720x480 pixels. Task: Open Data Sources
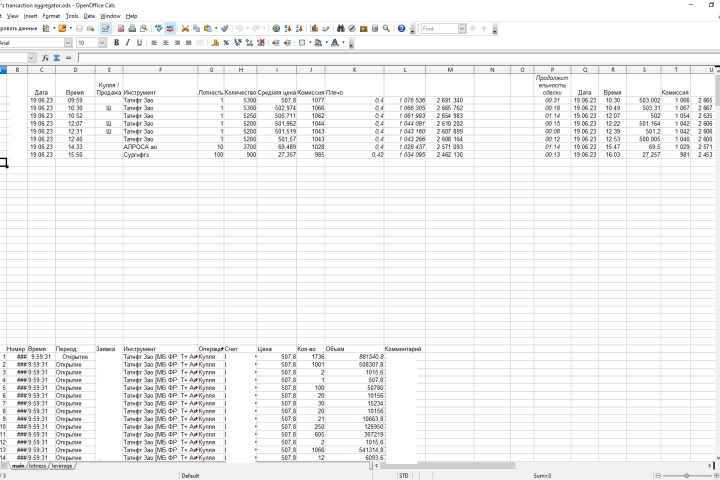[375, 28]
